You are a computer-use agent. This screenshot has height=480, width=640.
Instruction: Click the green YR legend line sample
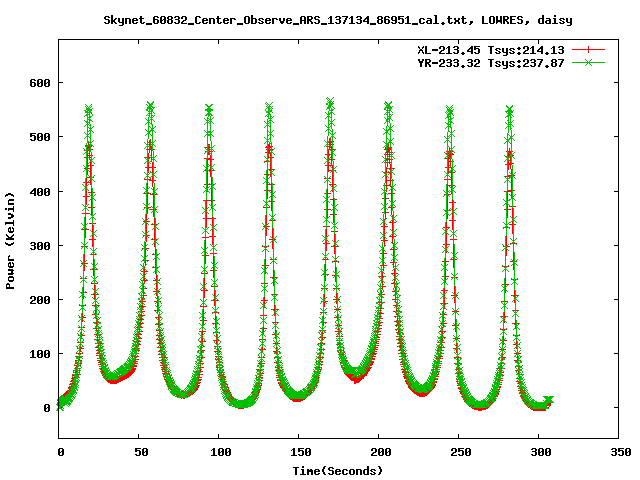click(588, 62)
